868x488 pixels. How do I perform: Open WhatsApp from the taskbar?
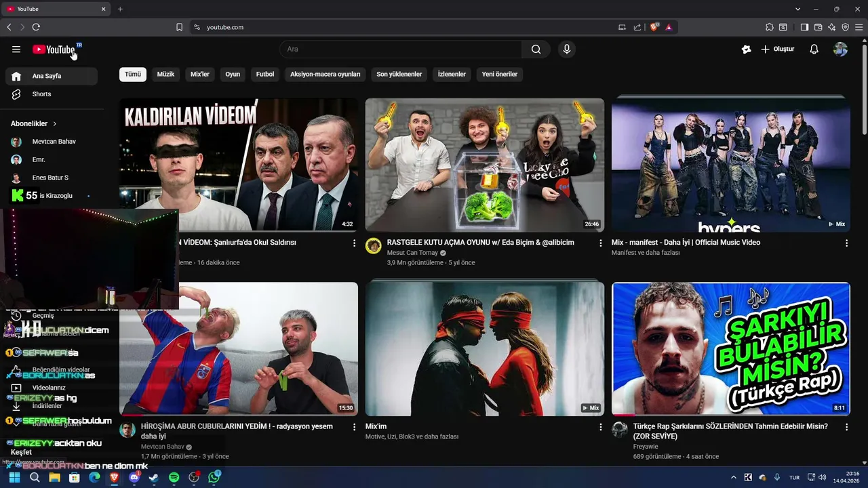coord(214,477)
